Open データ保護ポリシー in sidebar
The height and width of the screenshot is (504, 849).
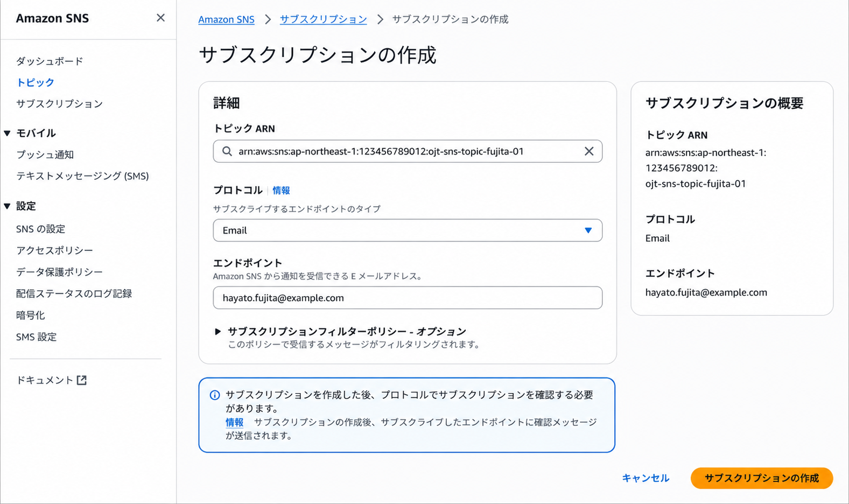pyautogui.click(x=59, y=272)
